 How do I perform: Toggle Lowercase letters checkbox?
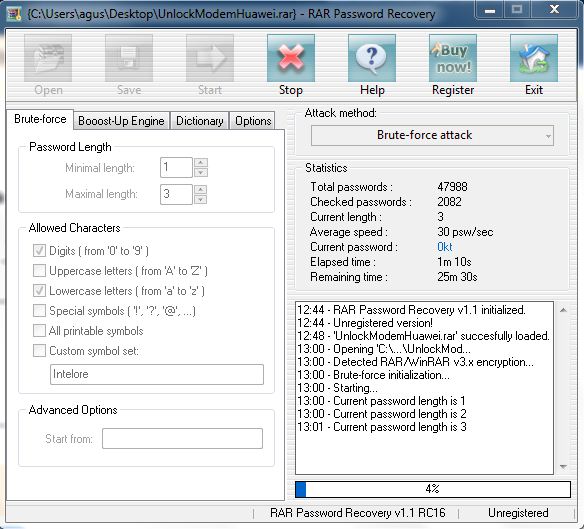pos(39,291)
